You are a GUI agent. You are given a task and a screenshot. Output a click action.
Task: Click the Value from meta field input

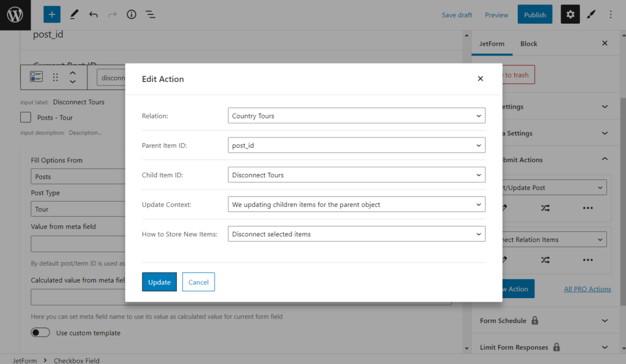[x=78, y=243]
